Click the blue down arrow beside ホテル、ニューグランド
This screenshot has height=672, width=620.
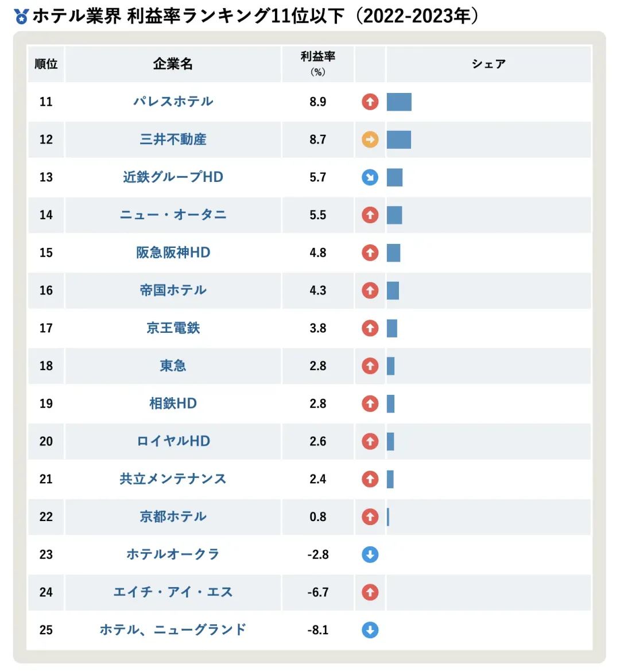tap(370, 630)
